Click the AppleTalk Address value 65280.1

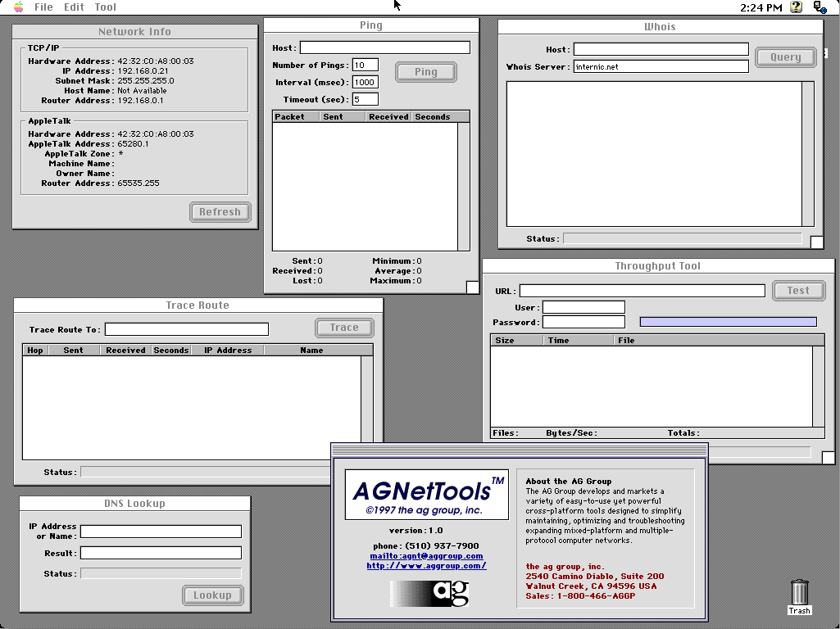[x=133, y=144]
